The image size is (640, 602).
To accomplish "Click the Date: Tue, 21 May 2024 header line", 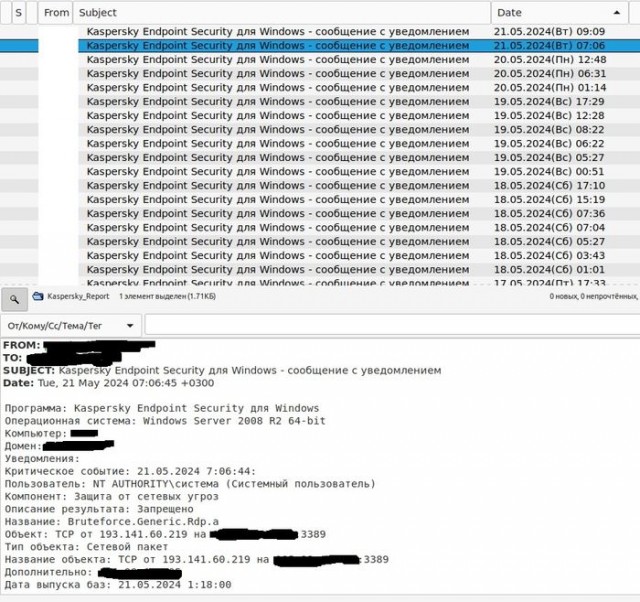I will pyautogui.click(x=109, y=383).
